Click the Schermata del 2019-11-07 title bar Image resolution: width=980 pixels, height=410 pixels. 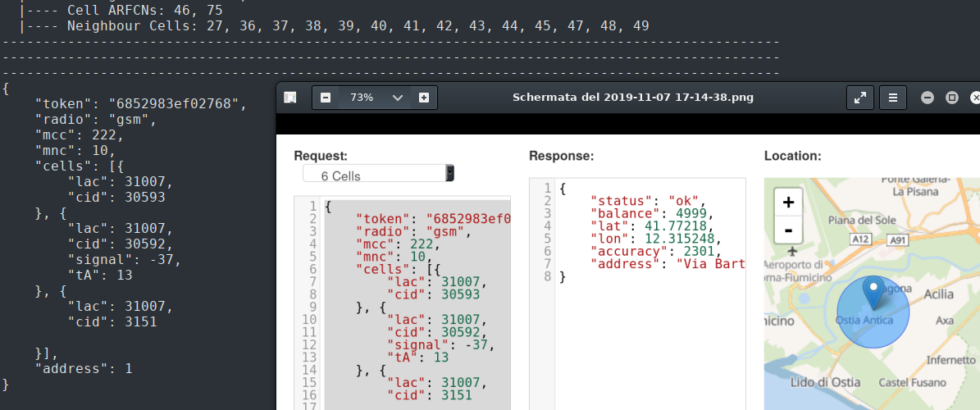[x=632, y=98]
